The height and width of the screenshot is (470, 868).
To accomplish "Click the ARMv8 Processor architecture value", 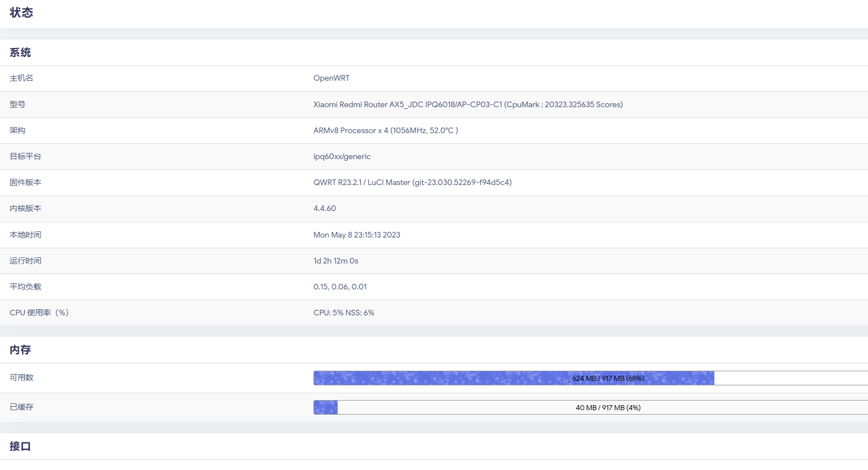I will tap(385, 130).
